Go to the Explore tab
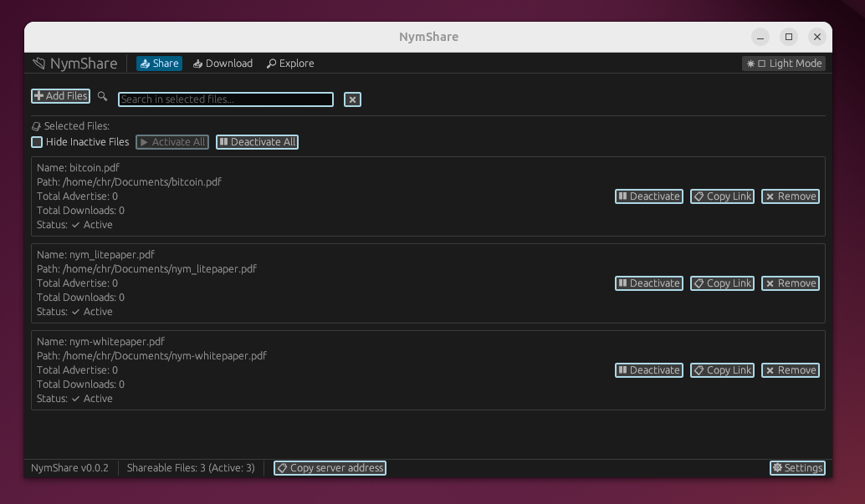Viewport: 865px width, 504px height. click(x=290, y=64)
